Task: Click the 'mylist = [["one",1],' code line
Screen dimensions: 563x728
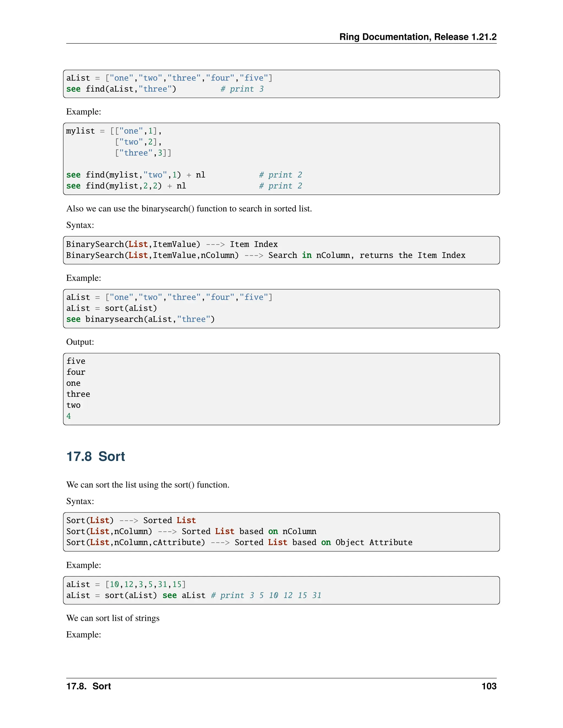Action: click(x=114, y=131)
